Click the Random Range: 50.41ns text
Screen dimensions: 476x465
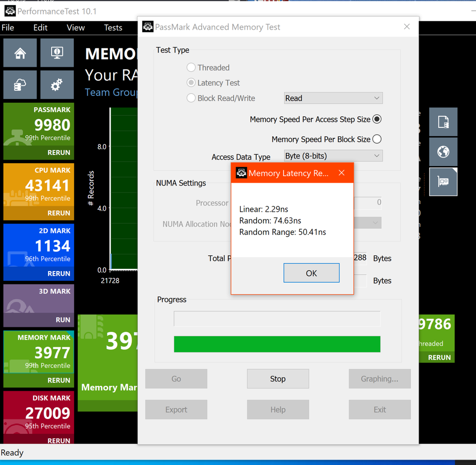pos(282,232)
